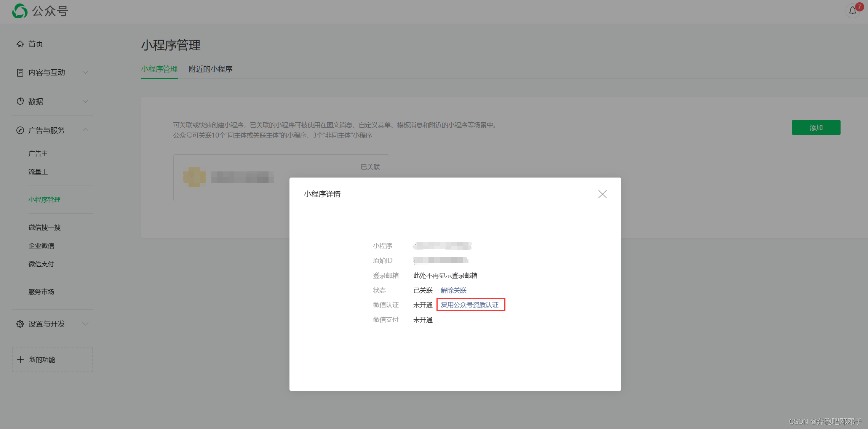The width and height of the screenshot is (868, 429).
Task: Click the 新的功能 button
Action: [53, 360]
